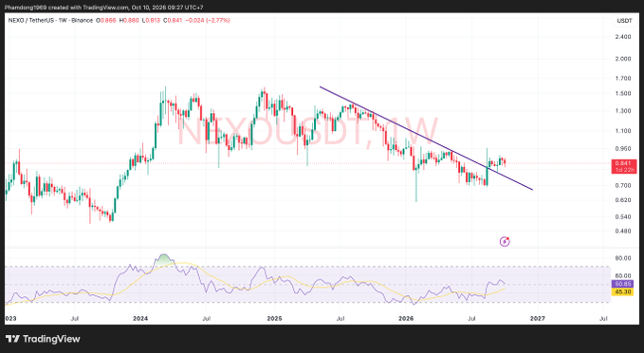Click the 2027 label on time axis
Screen dimensions: 644x353
tap(538, 319)
